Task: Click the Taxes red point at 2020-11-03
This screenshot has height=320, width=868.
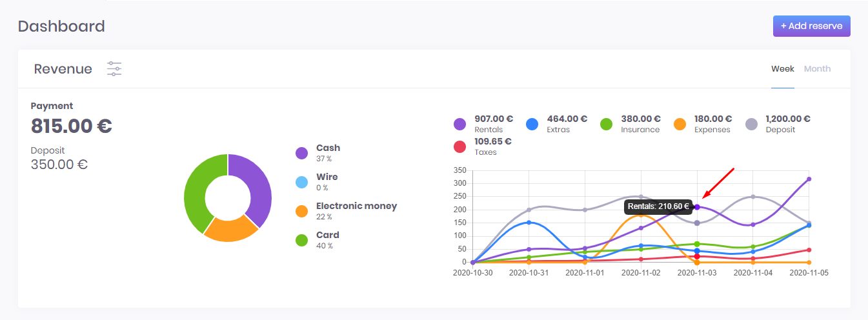Action: coord(697,257)
